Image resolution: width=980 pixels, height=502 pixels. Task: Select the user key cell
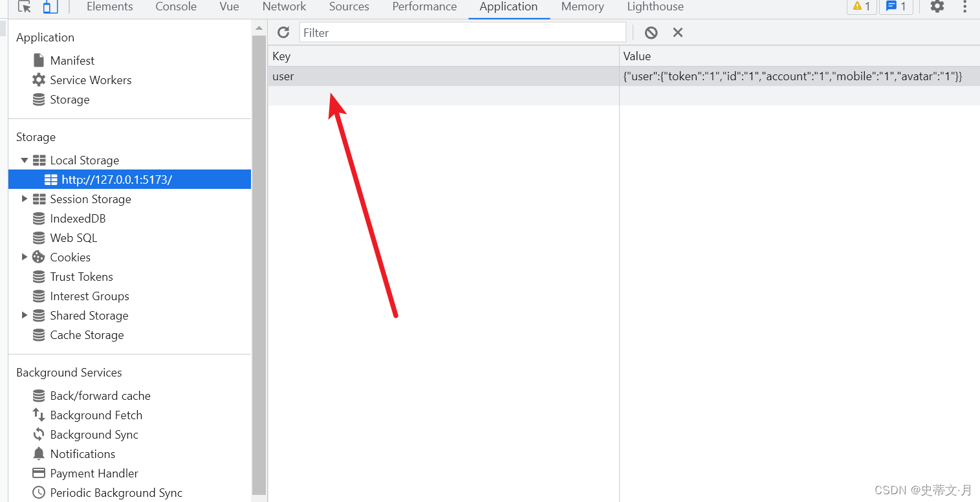coord(444,76)
